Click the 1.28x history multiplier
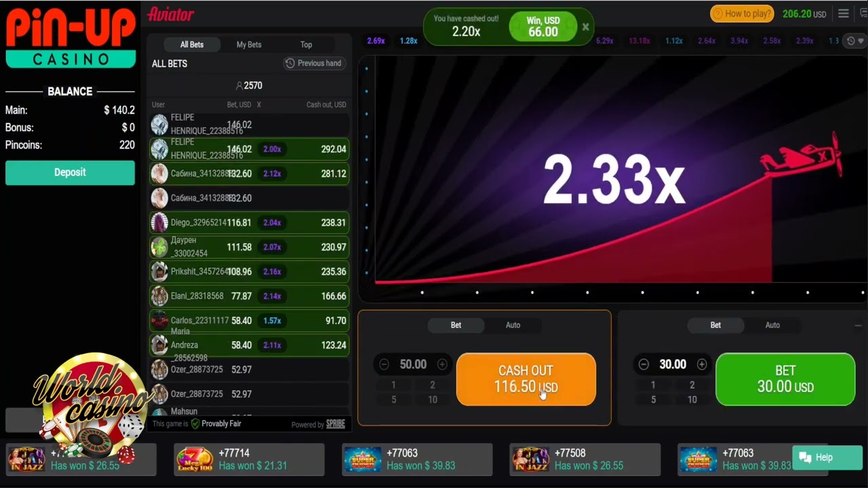868x488 pixels. coord(408,41)
